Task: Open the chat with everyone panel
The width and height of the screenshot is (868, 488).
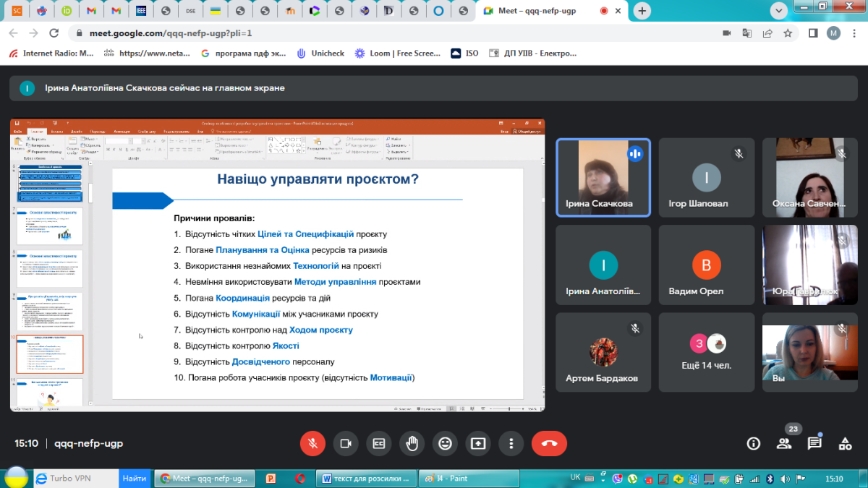Action: coord(814,443)
